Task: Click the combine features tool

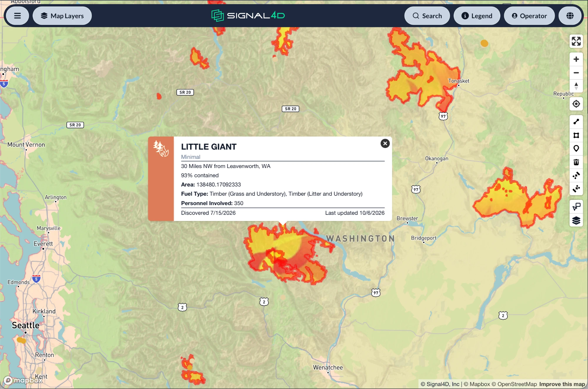Action: 576,176
